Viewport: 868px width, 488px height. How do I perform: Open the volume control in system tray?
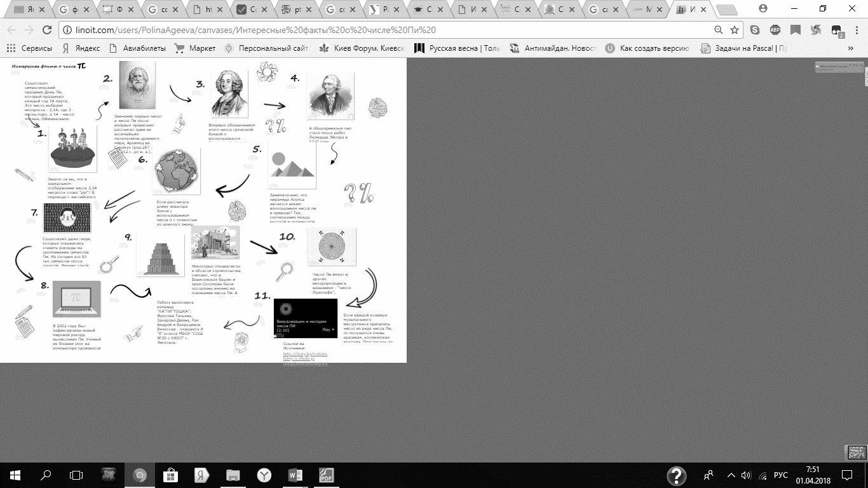click(x=746, y=475)
